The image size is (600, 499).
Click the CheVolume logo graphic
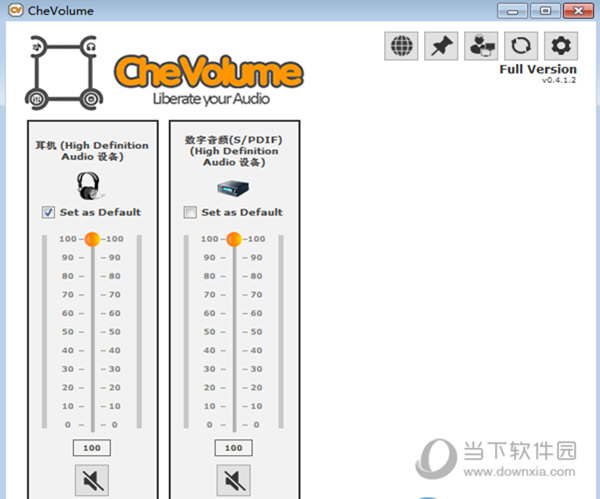[209, 72]
